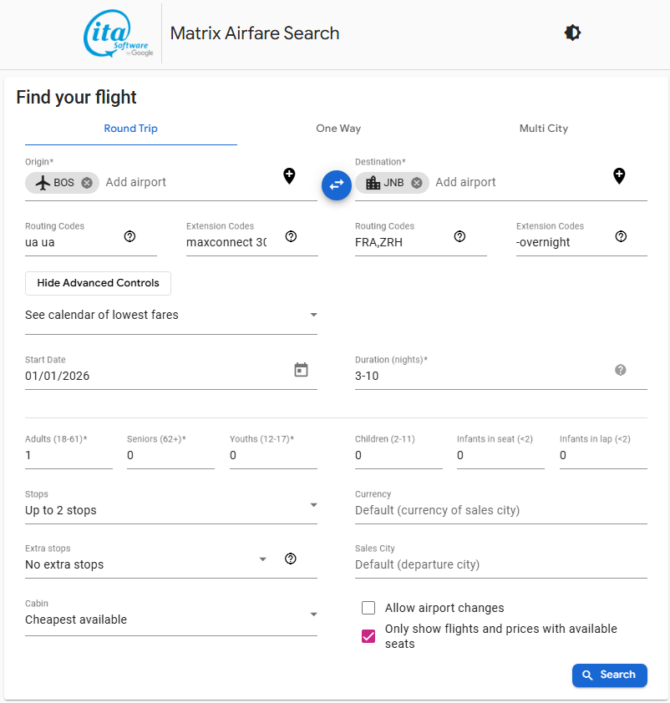Screen dimensions: 670x703
Task: Remove the BOS origin airport chip
Action: point(87,182)
